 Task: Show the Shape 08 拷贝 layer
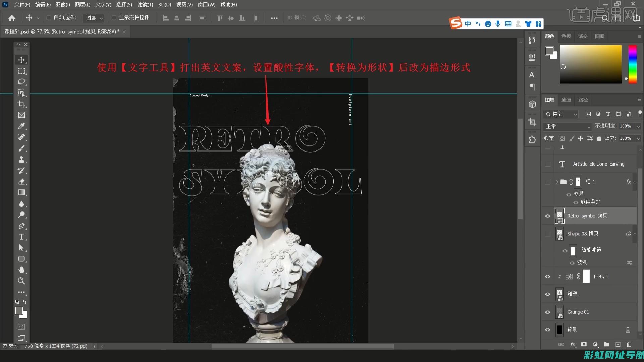pos(548,234)
